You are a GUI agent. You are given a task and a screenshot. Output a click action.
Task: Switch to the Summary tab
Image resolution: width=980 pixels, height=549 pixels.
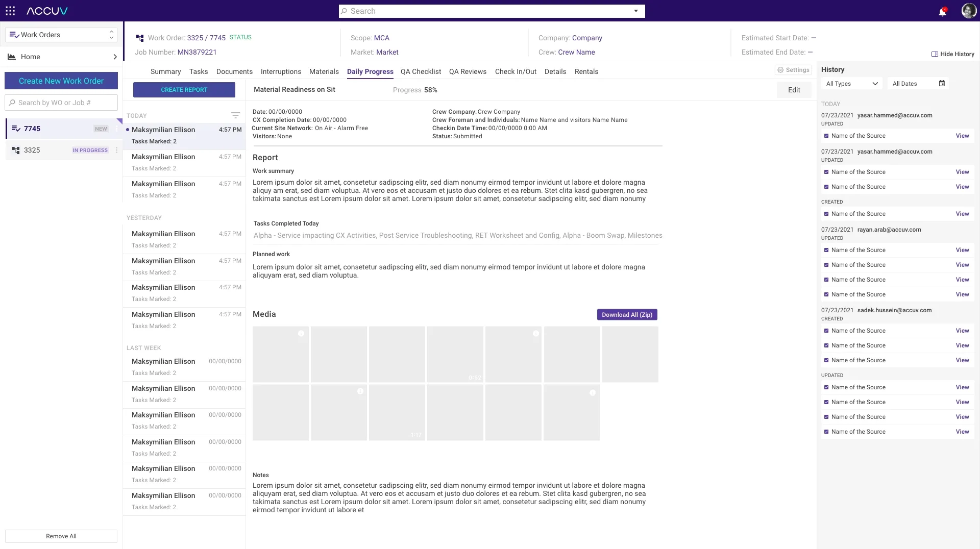click(165, 71)
